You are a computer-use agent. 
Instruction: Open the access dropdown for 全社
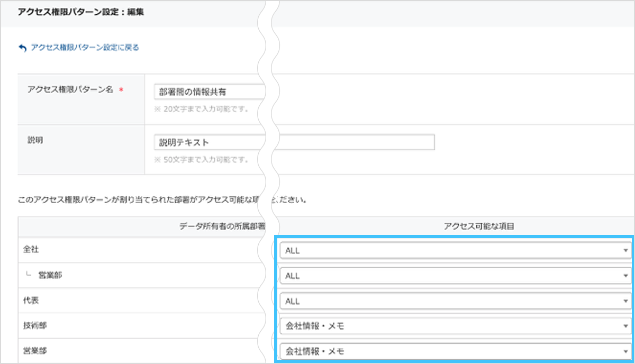coord(454,250)
